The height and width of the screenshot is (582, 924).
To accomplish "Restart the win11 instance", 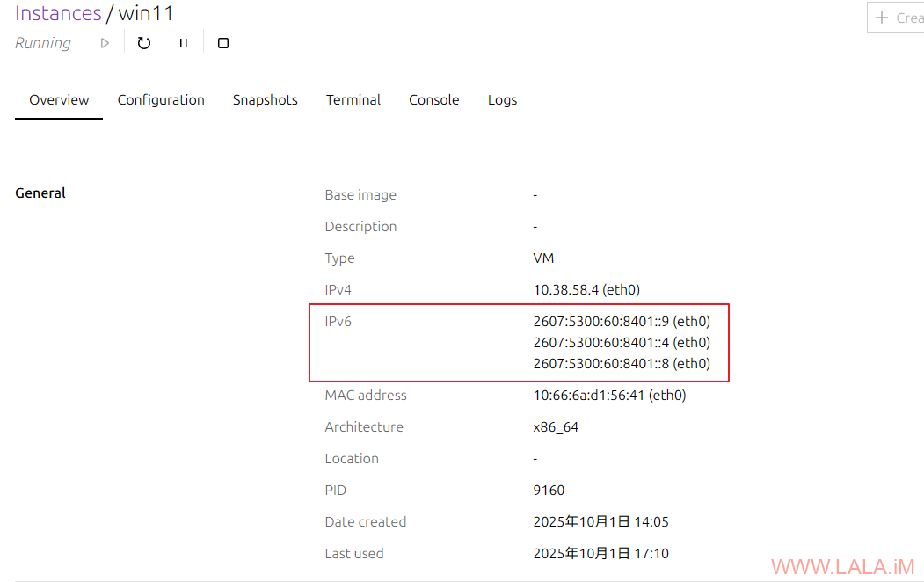I will click(144, 43).
